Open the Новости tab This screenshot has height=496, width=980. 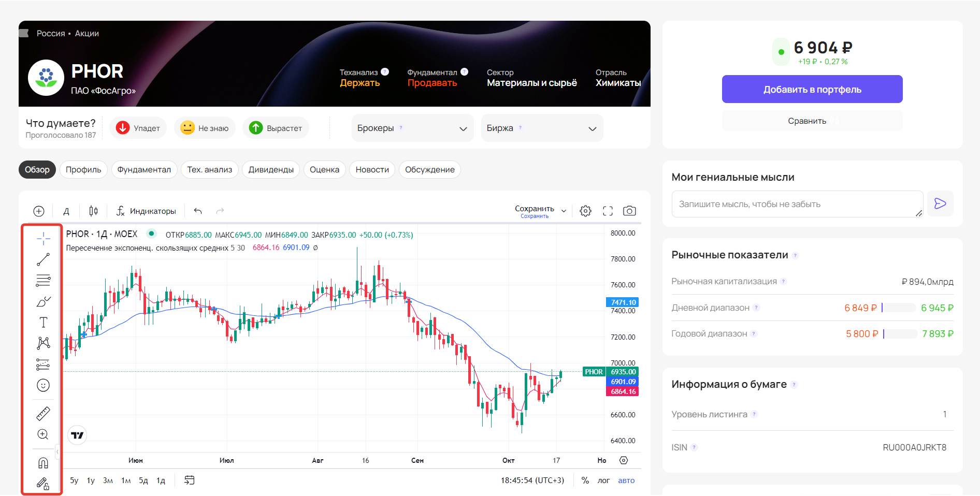(372, 170)
